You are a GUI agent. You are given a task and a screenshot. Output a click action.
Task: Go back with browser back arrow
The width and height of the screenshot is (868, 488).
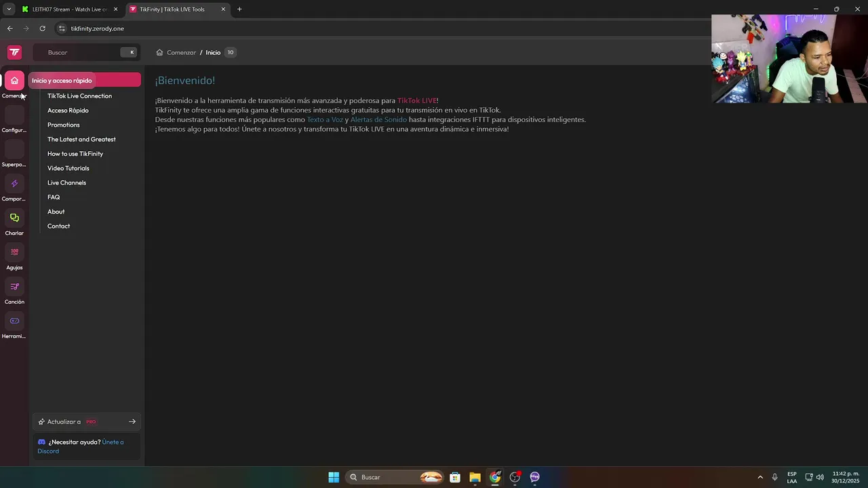[9, 28]
